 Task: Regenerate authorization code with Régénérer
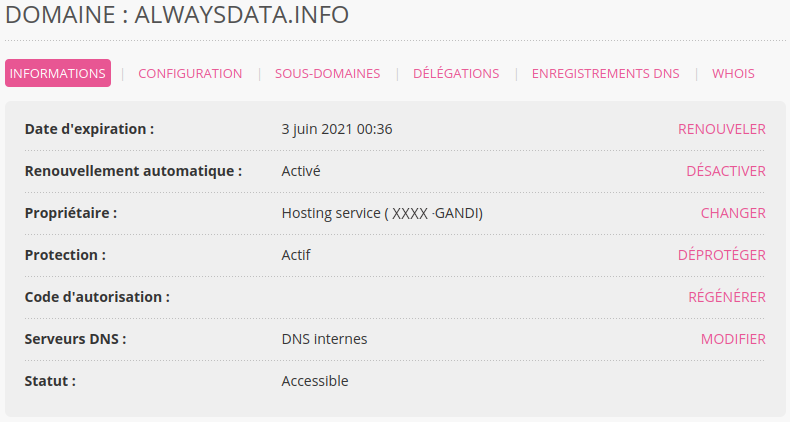(x=727, y=297)
